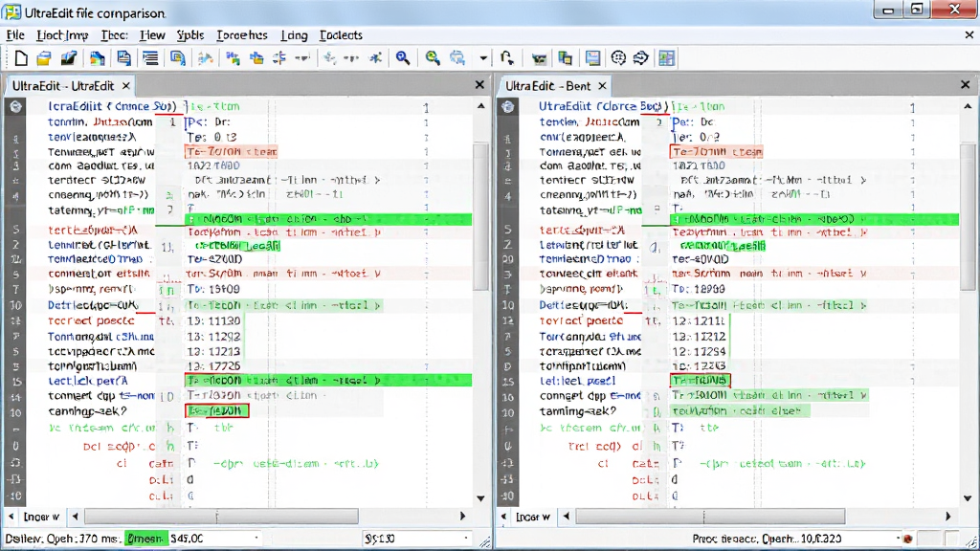The image size is (980, 551).
Task: Click the grid layout icon ending the toolbar
Action: pos(667,58)
